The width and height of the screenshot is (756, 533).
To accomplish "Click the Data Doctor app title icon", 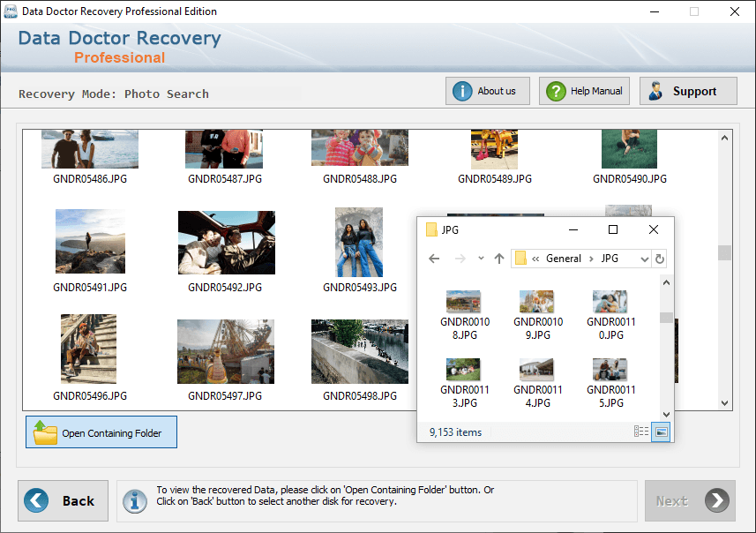I will tap(11, 11).
